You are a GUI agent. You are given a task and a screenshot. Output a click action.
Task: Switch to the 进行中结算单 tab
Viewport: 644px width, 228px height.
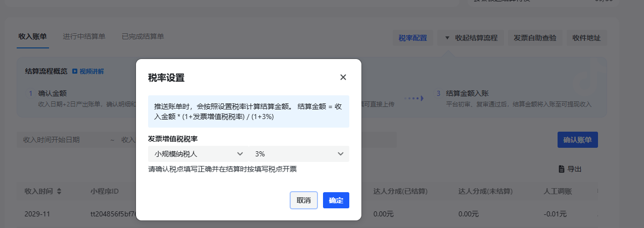pyautogui.click(x=84, y=36)
